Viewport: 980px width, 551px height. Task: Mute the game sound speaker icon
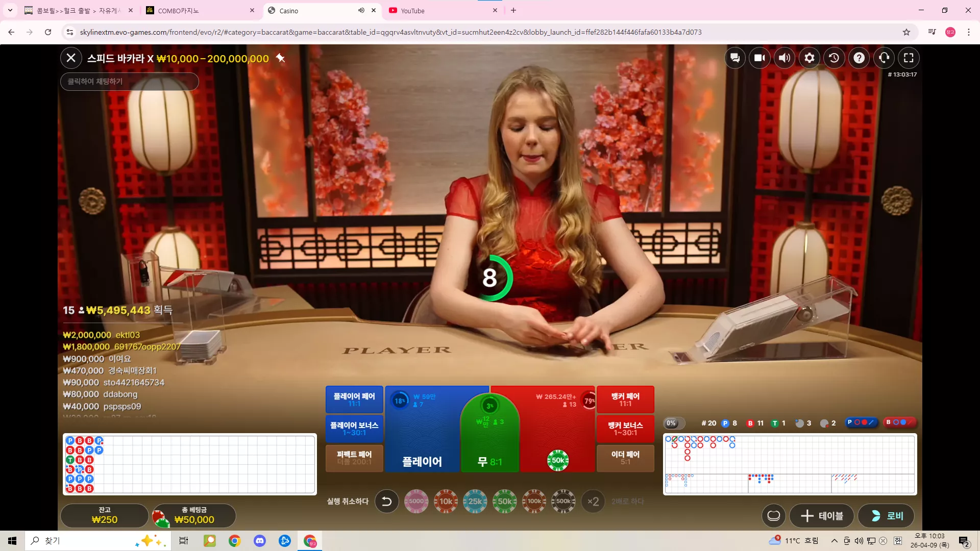coord(785,58)
